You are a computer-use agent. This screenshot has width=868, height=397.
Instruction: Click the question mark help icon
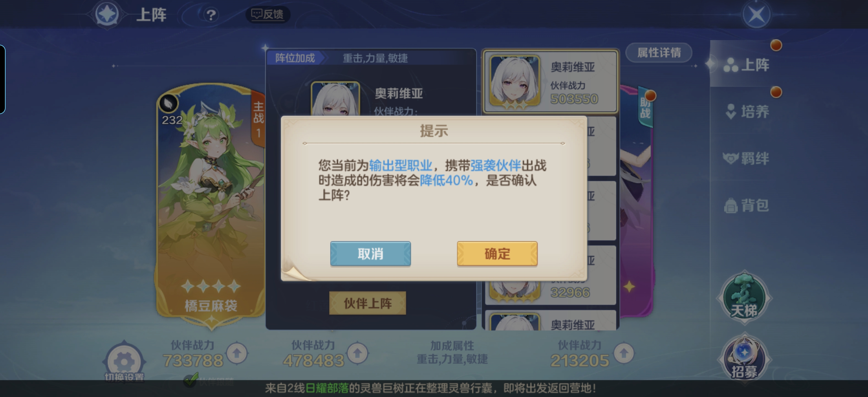tap(211, 15)
